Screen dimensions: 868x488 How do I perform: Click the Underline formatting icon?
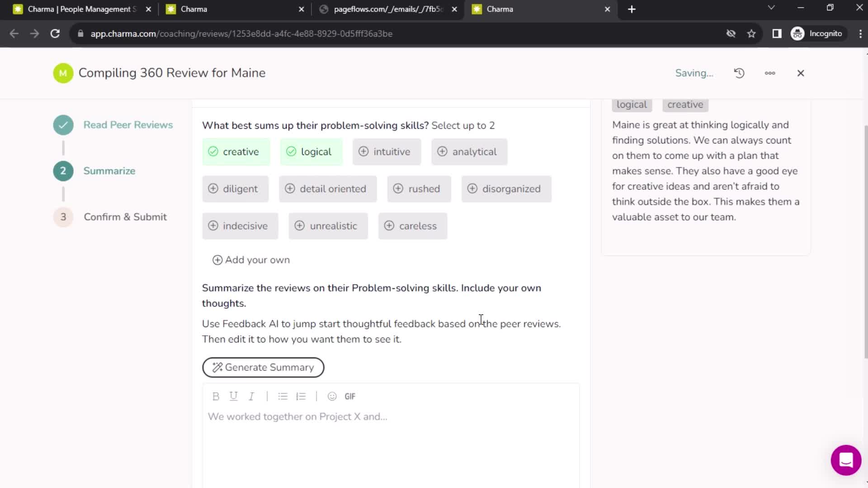click(x=233, y=396)
